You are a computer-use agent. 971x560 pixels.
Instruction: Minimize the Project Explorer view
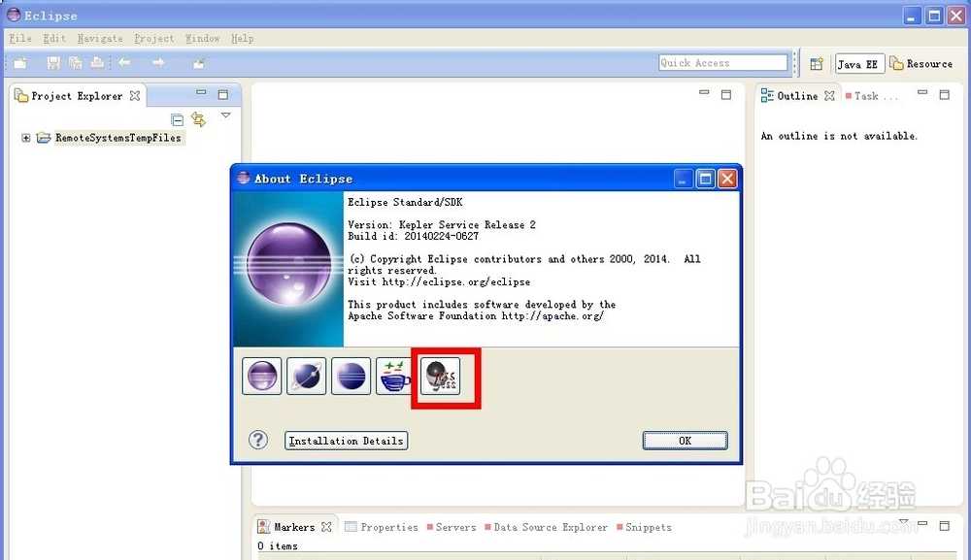[201, 93]
